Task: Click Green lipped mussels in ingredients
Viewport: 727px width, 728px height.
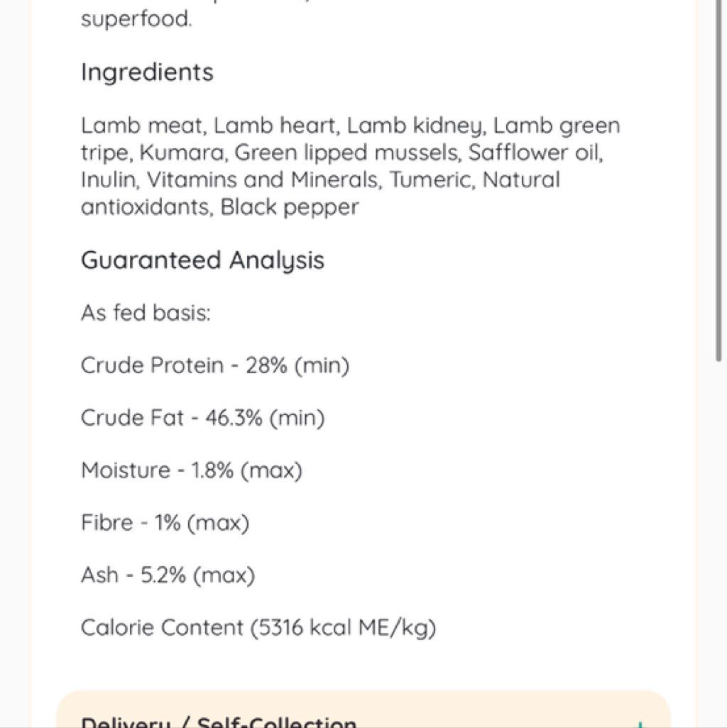Action: (x=348, y=153)
